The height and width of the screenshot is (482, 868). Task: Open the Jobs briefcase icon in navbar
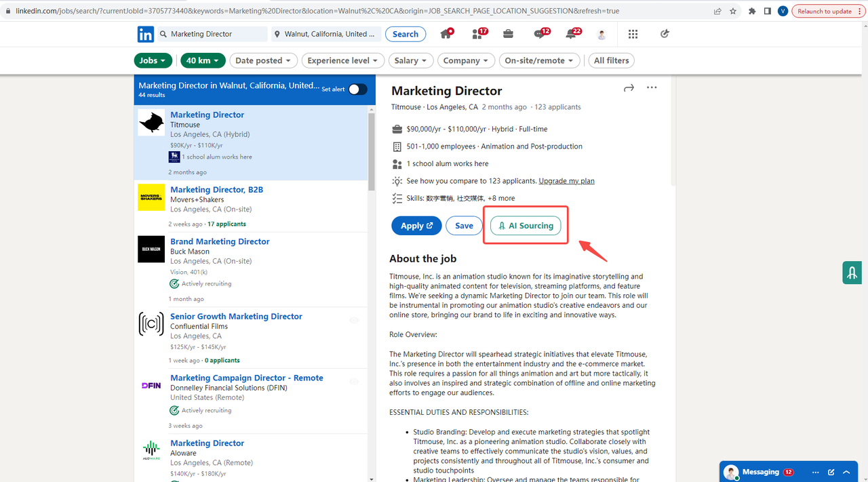(508, 34)
